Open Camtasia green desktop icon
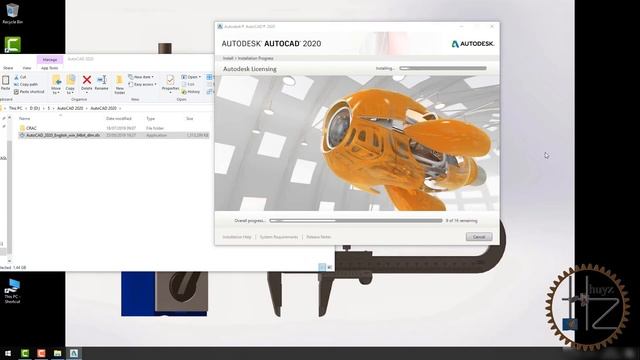The height and width of the screenshot is (360, 640). pyautogui.click(x=13, y=44)
